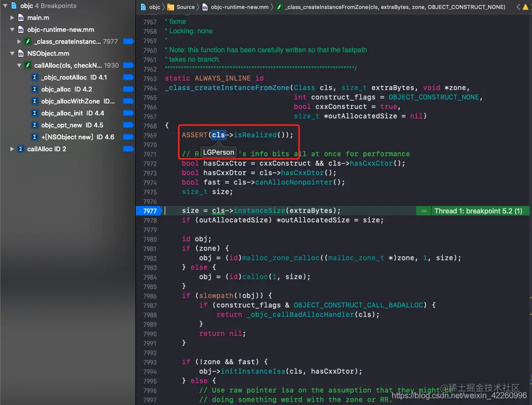The image size is (532, 405).
Task: Click Thread 1: breakpoint 5.2 (1) annotation
Action: (x=478, y=211)
